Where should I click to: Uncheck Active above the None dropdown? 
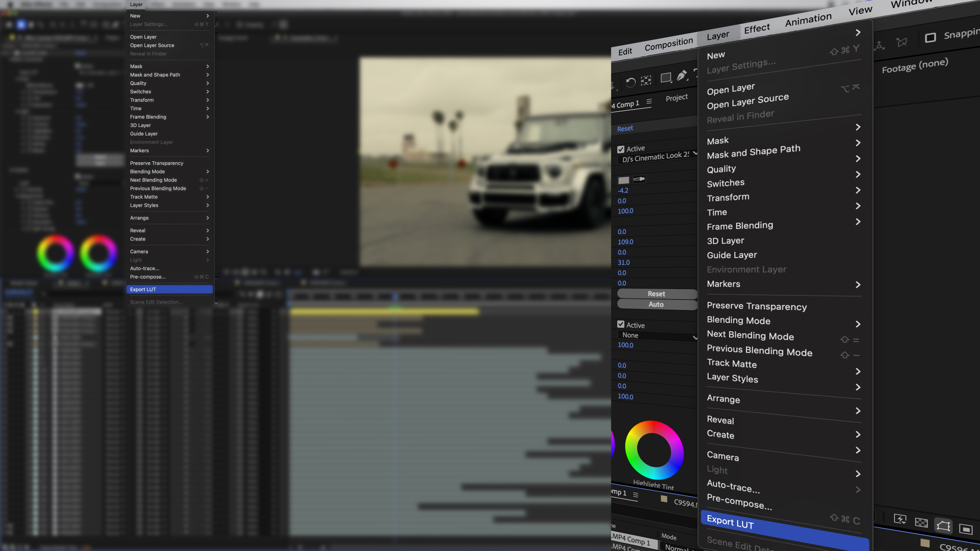[x=621, y=324]
